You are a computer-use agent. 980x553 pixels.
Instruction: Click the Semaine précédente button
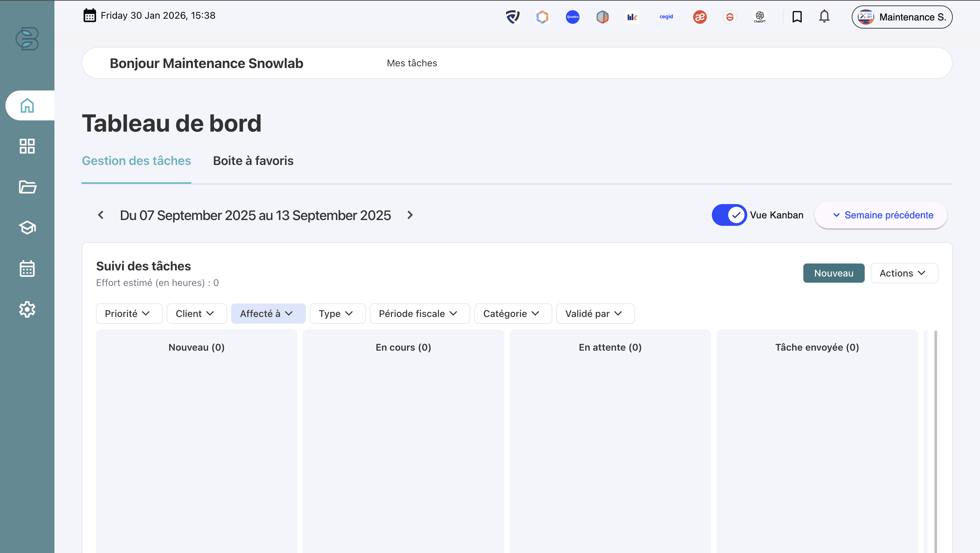(x=880, y=215)
